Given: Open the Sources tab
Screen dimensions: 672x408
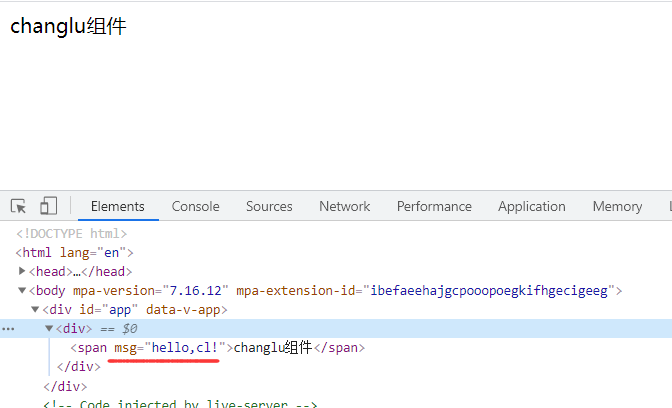Looking at the screenshot, I should pos(269,207).
